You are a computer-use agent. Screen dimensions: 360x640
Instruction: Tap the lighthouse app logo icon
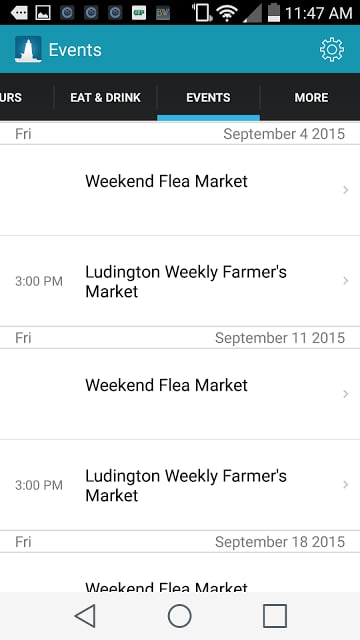point(28,49)
